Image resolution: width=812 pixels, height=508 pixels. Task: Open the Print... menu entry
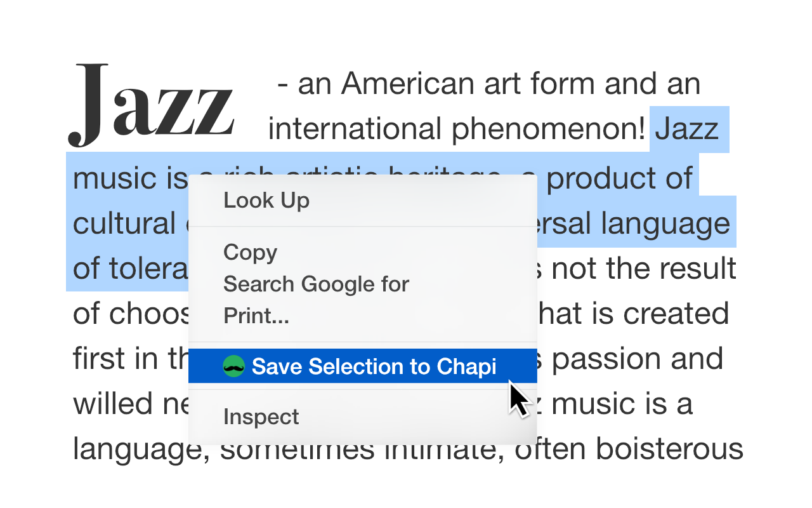click(x=256, y=316)
